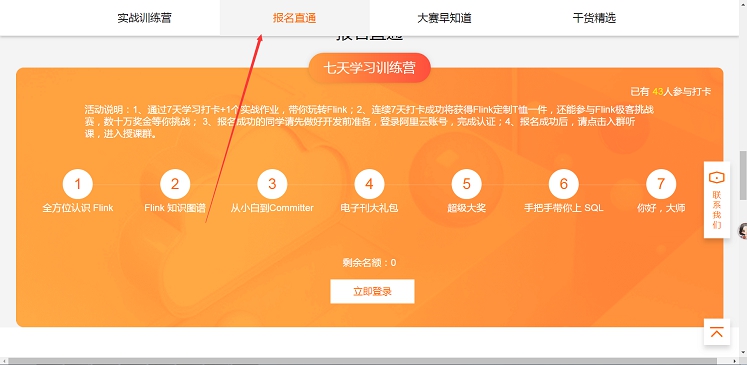
Task: Select day 6 circle 手把手带你上 SQL
Action: (x=564, y=184)
